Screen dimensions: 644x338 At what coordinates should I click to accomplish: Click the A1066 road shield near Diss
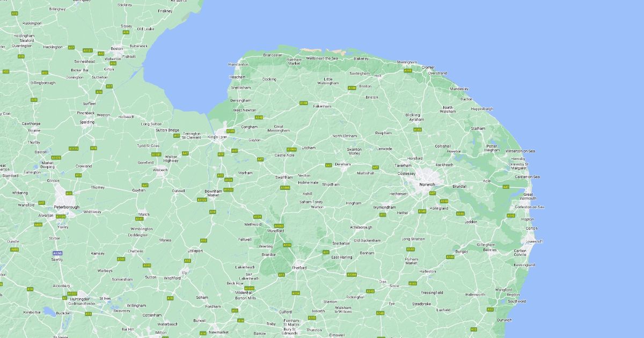pyautogui.click(x=352, y=275)
